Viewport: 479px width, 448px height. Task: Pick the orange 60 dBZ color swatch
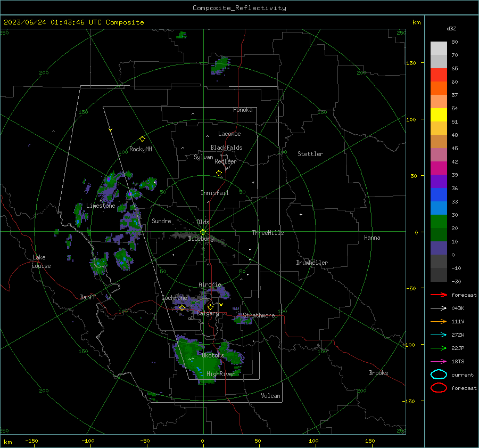tap(439, 88)
